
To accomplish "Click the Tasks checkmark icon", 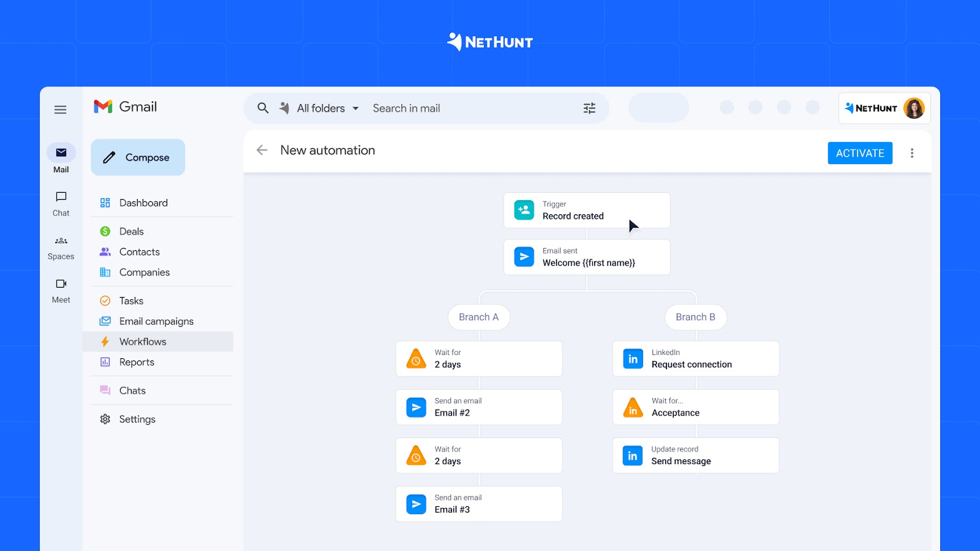I will point(105,301).
